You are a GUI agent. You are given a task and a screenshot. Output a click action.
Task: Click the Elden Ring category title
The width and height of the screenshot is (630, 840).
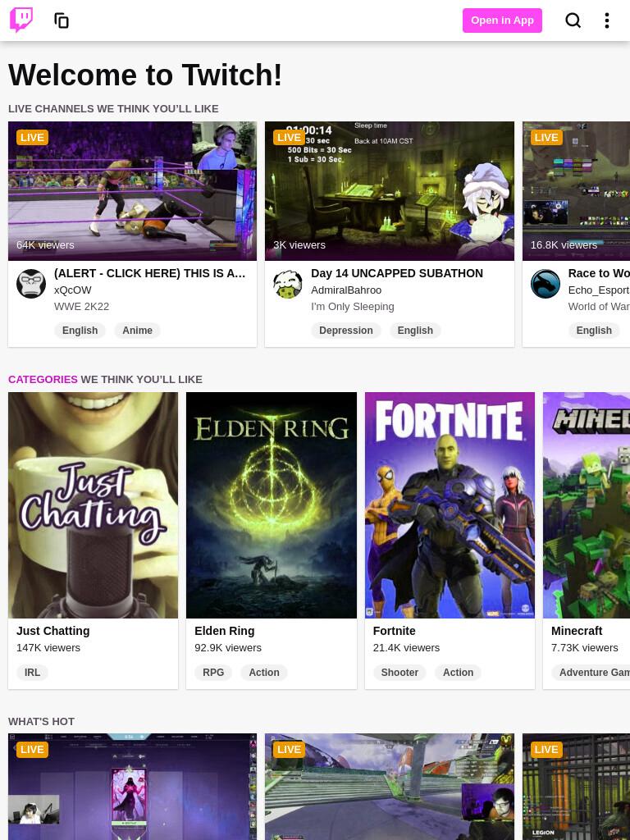click(225, 631)
